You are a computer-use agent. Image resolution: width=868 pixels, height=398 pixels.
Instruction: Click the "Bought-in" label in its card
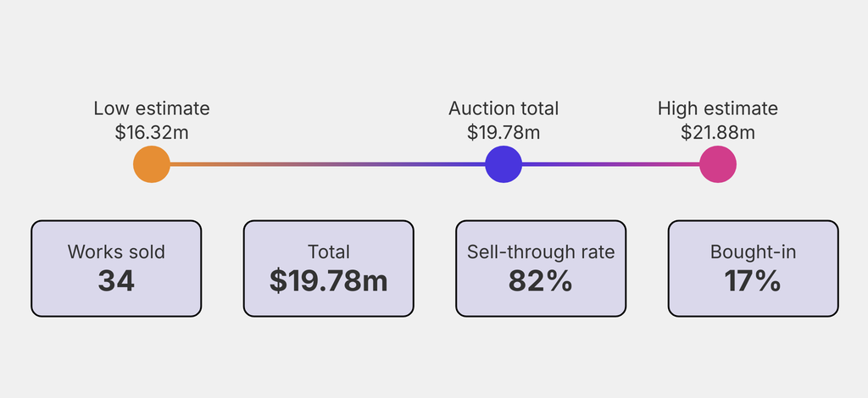click(754, 252)
